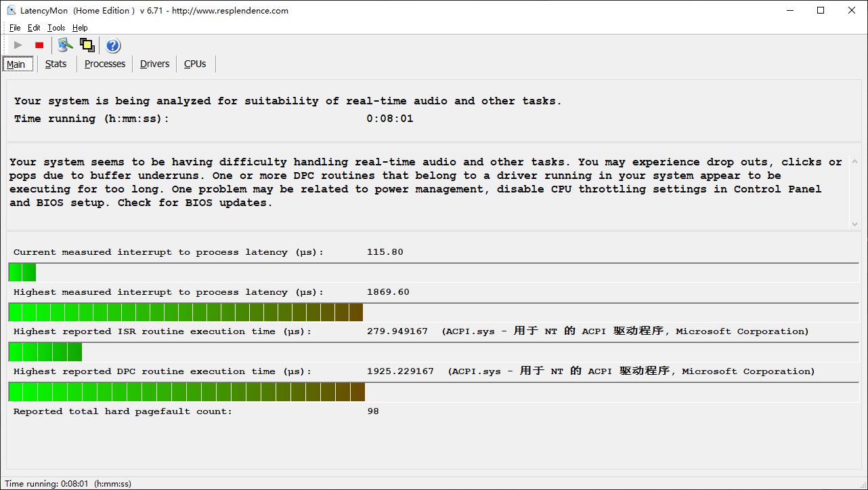Click the highest ISR execution time bar
This screenshot has width=868, height=490.
tap(433, 352)
